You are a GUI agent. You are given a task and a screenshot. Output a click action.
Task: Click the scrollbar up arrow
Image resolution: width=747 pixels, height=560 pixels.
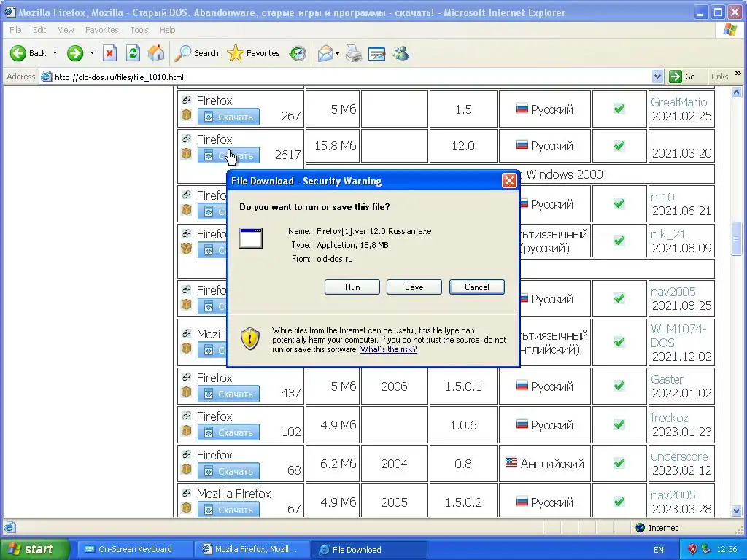click(x=737, y=93)
